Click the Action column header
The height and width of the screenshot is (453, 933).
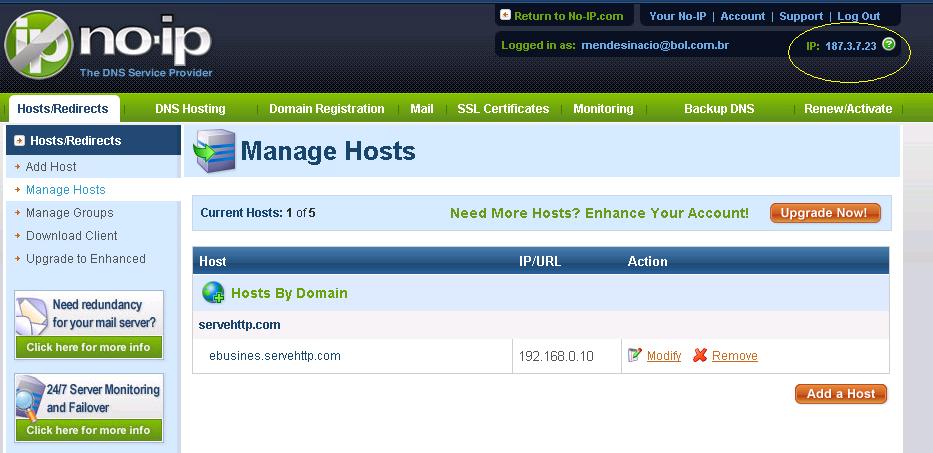[647, 261]
